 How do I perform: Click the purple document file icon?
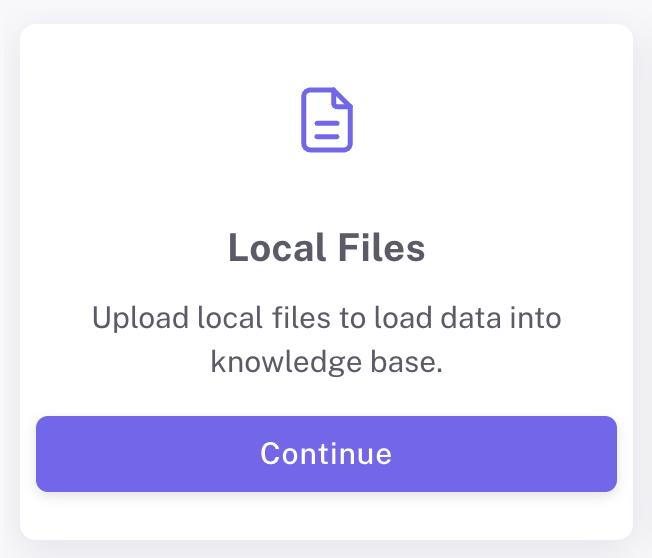pyautogui.click(x=327, y=120)
